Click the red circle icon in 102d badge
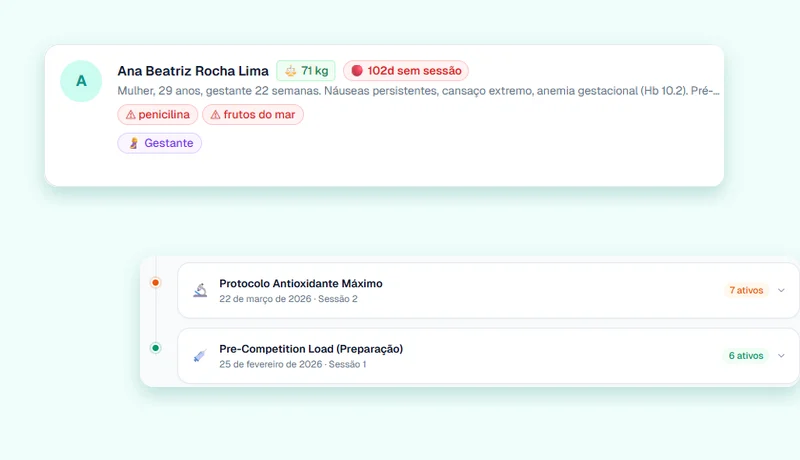Image resolution: width=800 pixels, height=460 pixels. [357, 71]
